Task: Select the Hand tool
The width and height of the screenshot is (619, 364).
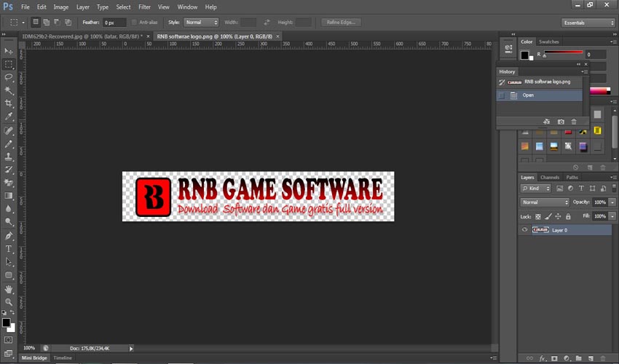Action: (9, 290)
